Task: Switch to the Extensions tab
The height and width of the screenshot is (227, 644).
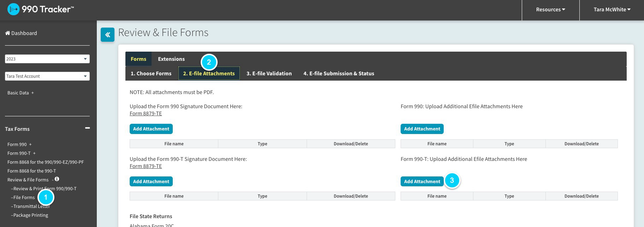Action: [171, 59]
